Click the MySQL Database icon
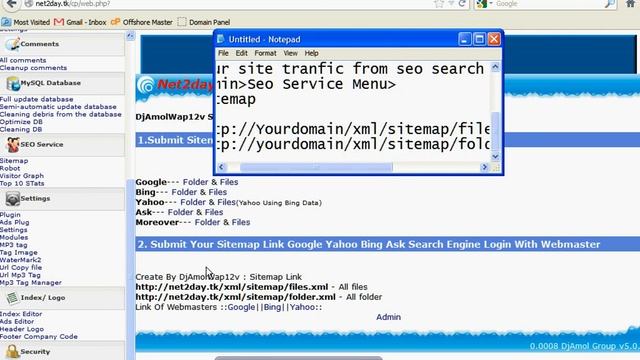The image size is (640, 360). (x=13, y=83)
